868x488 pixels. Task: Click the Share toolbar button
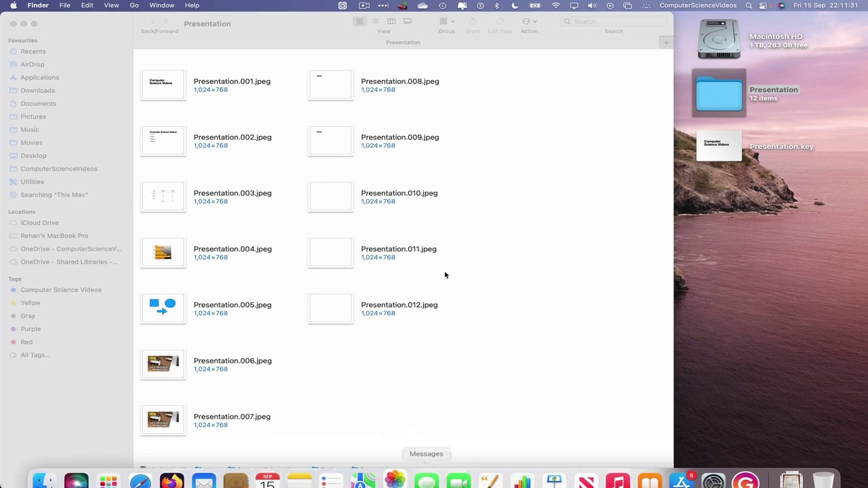tap(473, 22)
